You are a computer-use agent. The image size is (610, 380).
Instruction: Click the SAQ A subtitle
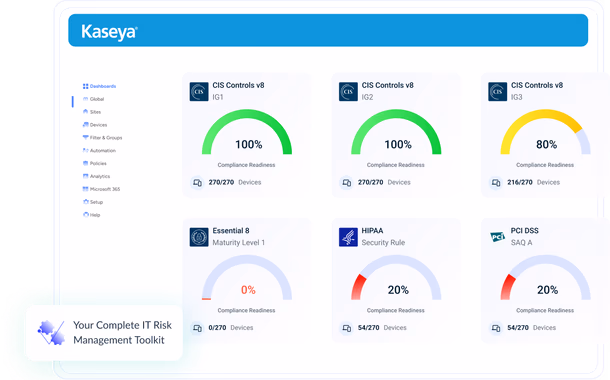tap(521, 243)
